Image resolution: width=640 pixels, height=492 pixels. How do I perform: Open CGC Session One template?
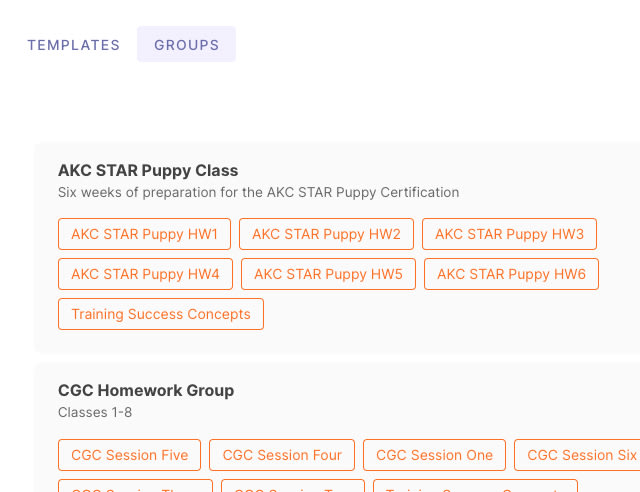434,455
